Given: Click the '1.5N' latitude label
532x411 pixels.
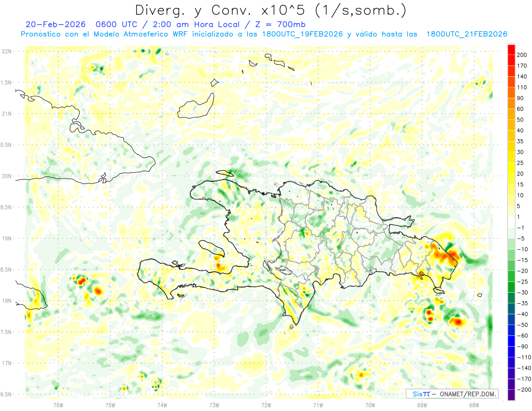Looking at the screenshot, I should click(7, 82).
